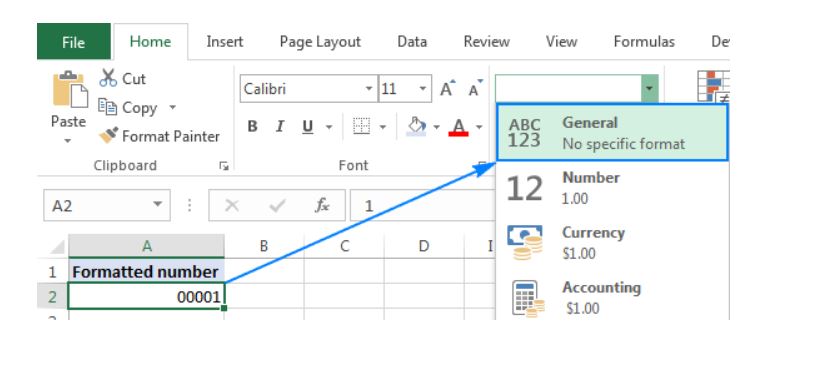Screen dimensions: 832x371
Task: Click the cell borders icon
Action: click(361, 126)
